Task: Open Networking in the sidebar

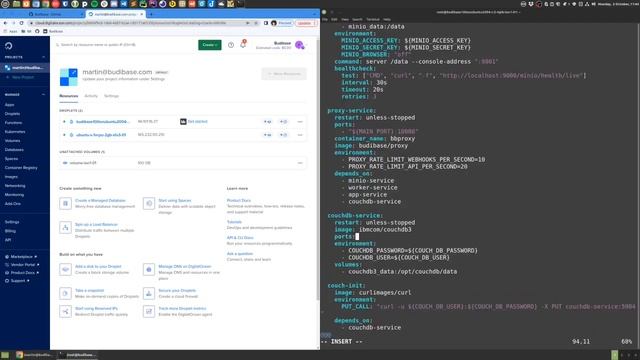Action: (x=15, y=186)
